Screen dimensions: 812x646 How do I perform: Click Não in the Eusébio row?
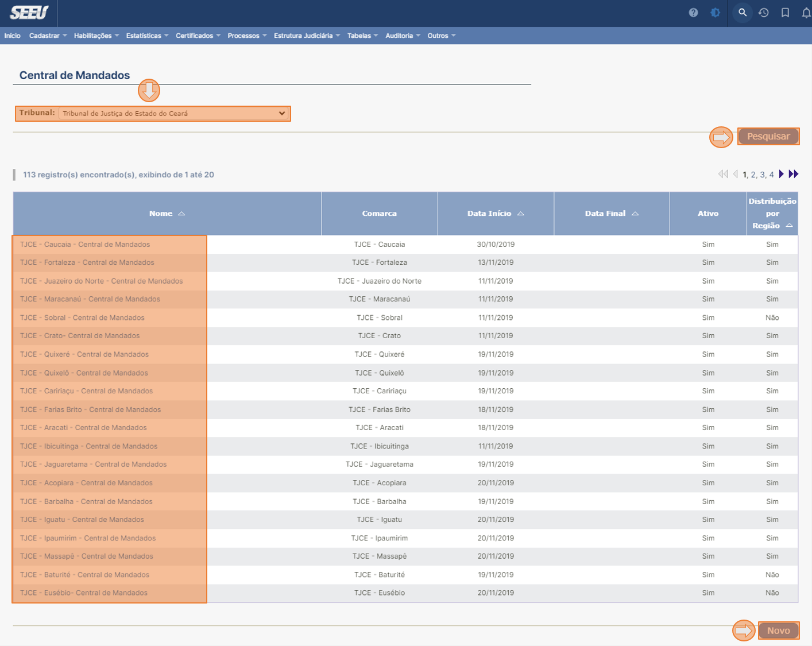[x=772, y=593]
